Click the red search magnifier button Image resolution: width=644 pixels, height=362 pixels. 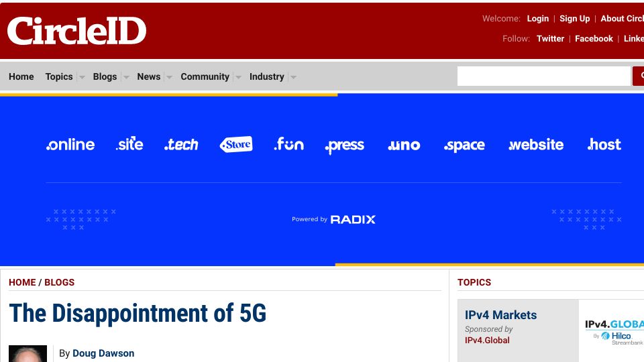[x=639, y=76]
